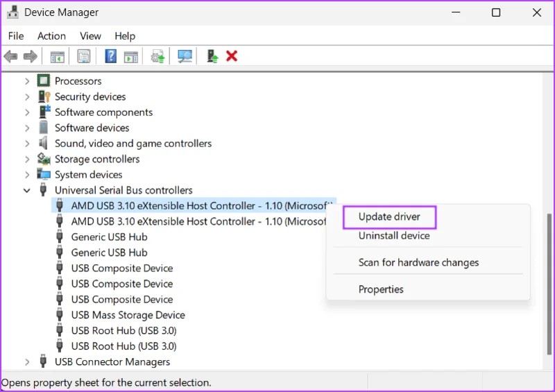This screenshot has height=392, width=555.
Task: Select Universal Serial Bus controllers label
Action: [x=123, y=190]
